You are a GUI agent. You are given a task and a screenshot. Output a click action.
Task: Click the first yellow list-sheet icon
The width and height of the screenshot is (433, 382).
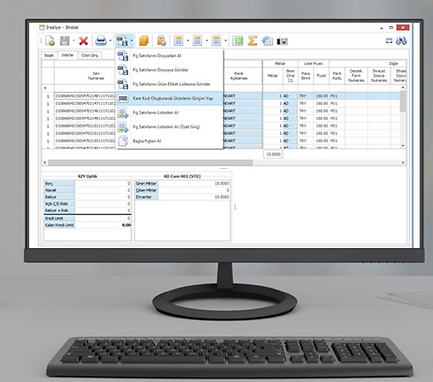pyautogui.click(x=179, y=41)
